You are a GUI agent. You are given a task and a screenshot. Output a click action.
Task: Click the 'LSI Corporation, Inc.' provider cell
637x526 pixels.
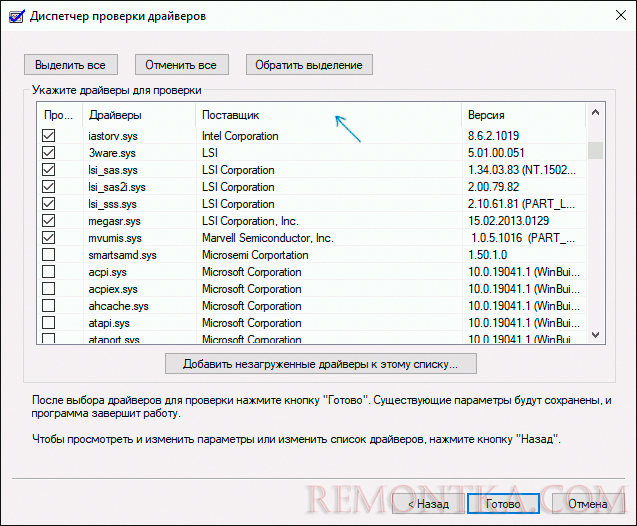(250, 221)
